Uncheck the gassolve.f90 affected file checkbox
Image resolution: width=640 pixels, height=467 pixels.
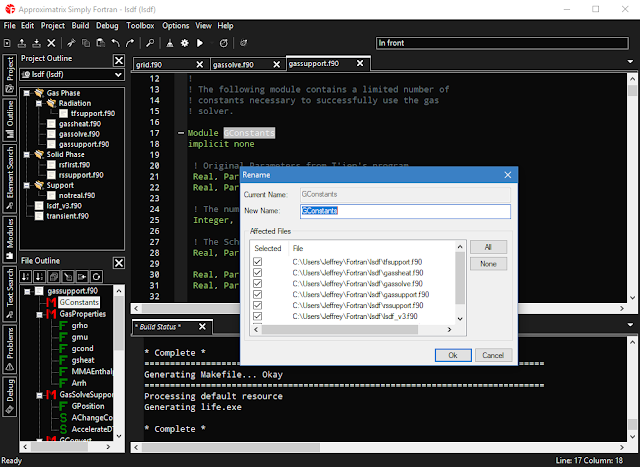pyautogui.click(x=258, y=283)
